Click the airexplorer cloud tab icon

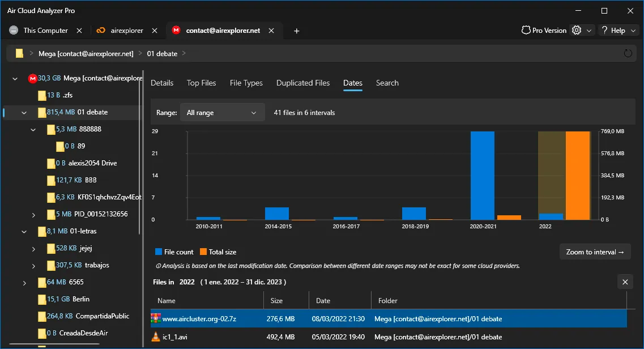(101, 31)
